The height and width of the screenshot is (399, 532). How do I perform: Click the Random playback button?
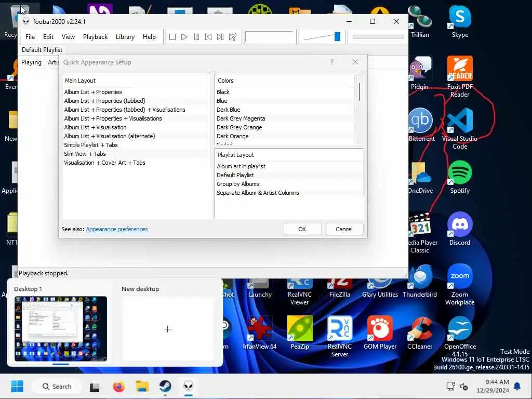tap(232, 37)
